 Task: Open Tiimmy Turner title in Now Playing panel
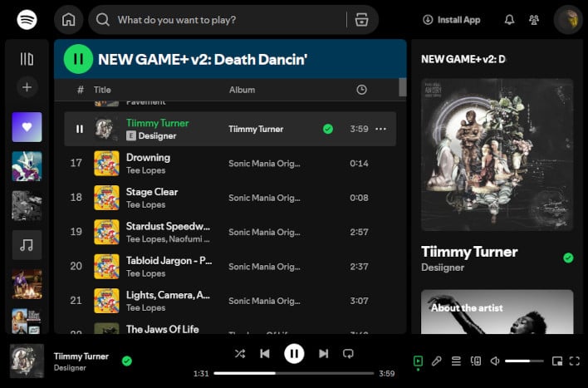pos(469,252)
